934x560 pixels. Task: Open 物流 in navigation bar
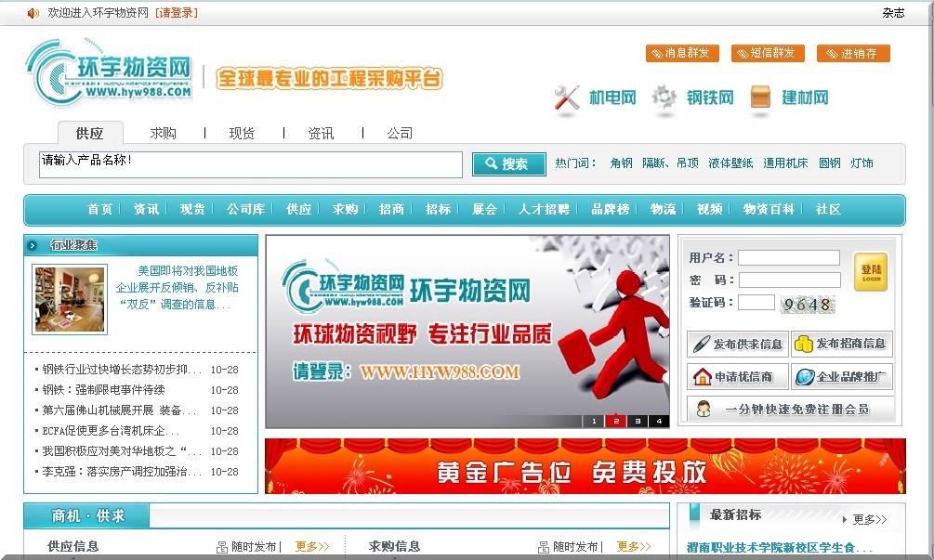tap(663, 209)
